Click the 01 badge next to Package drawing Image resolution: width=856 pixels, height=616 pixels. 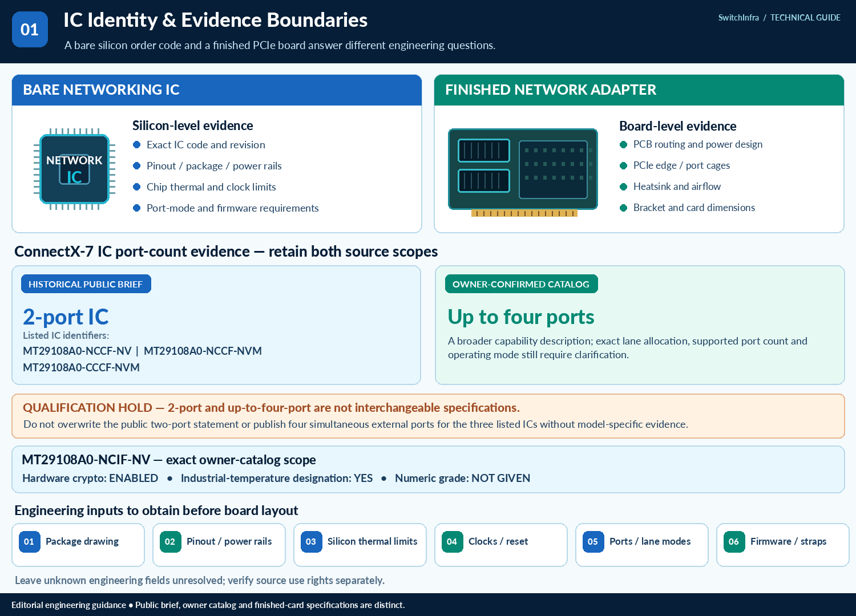coord(29,542)
